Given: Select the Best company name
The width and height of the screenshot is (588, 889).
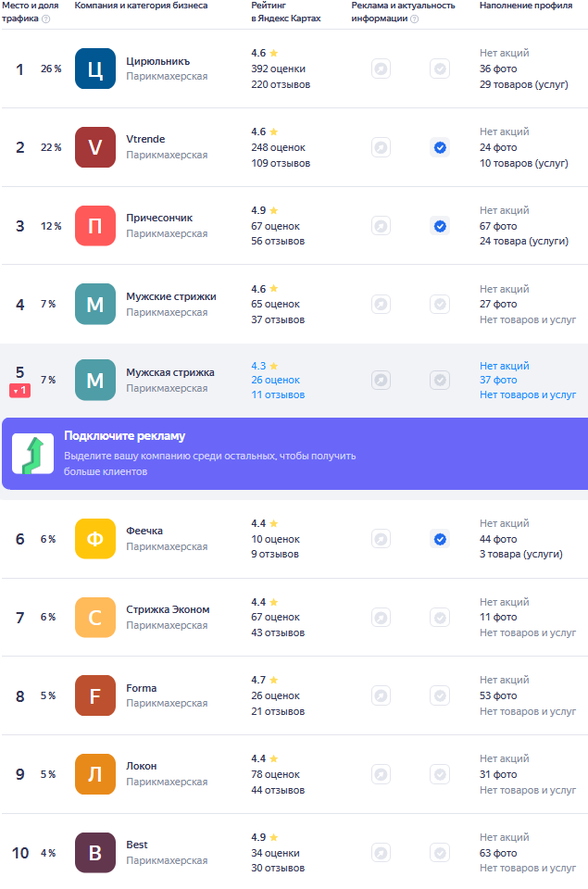Looking at the screenshot, I should pos(137,845).
